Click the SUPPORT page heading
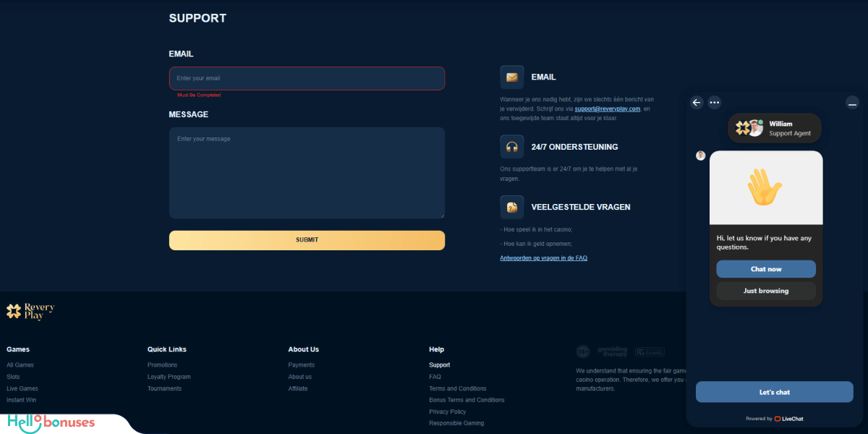This screenshot has height=434, width=868. [197, 18]
